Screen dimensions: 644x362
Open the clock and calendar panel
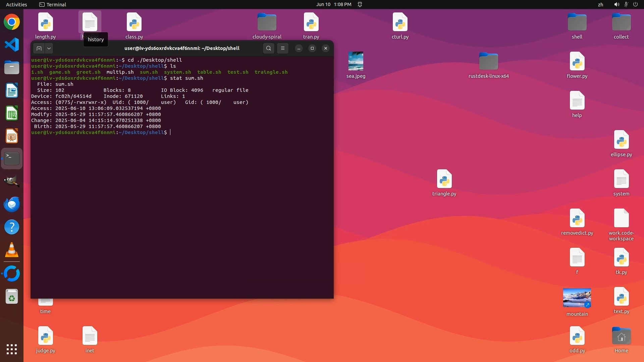333,4
